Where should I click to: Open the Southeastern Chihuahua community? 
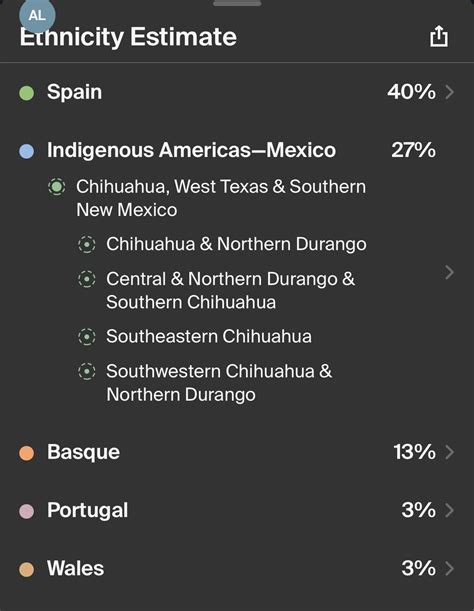tap(209, 337)
